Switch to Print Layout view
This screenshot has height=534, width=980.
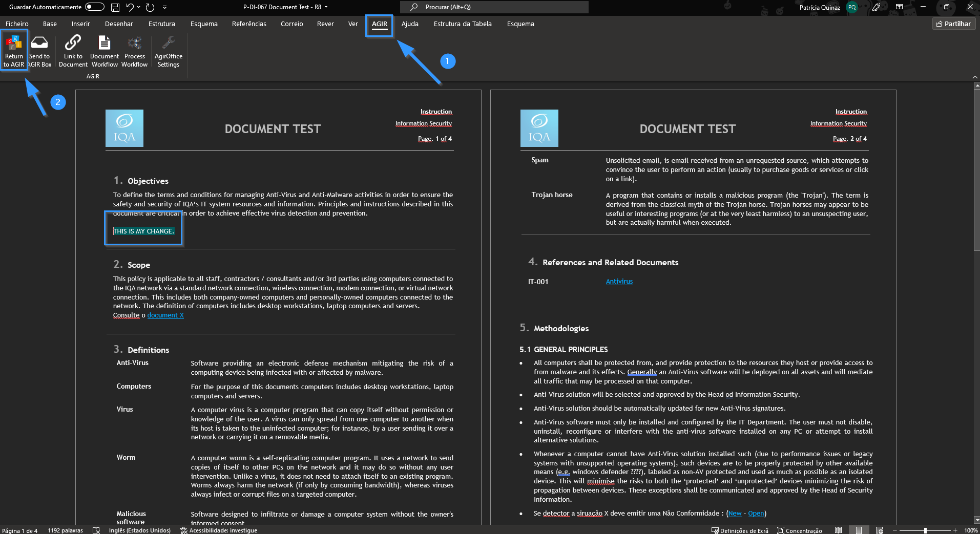[859, 530]
